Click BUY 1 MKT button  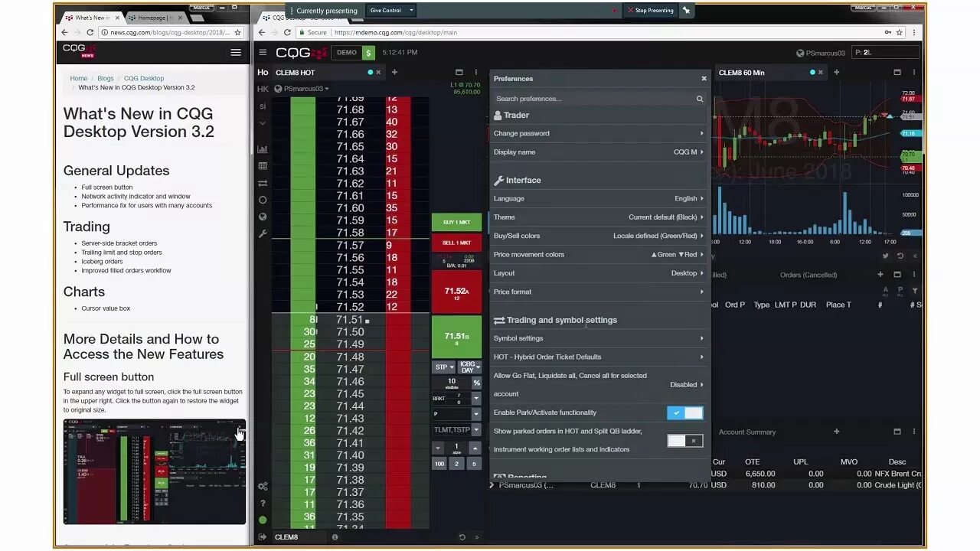(x=457, y=223)
